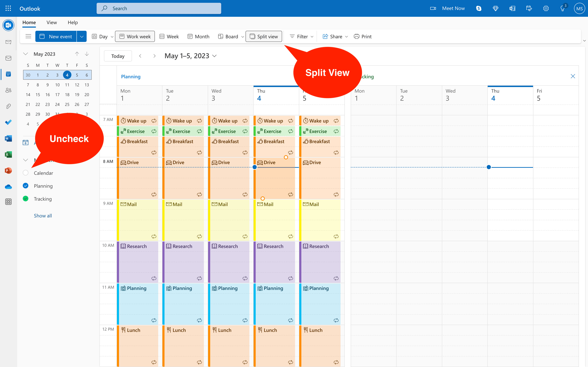Open Outlook Settings gear
Viewport: 588px width, 367px height.
pos(546,8)
